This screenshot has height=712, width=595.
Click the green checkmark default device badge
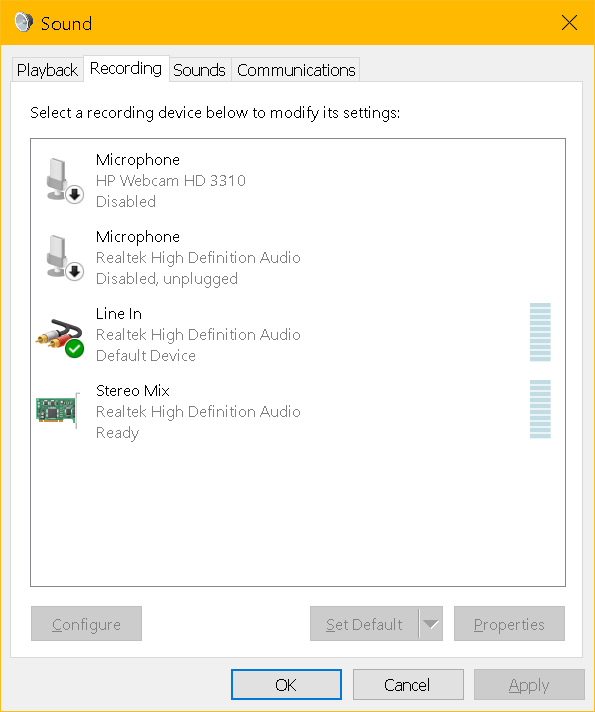(74, 349)
